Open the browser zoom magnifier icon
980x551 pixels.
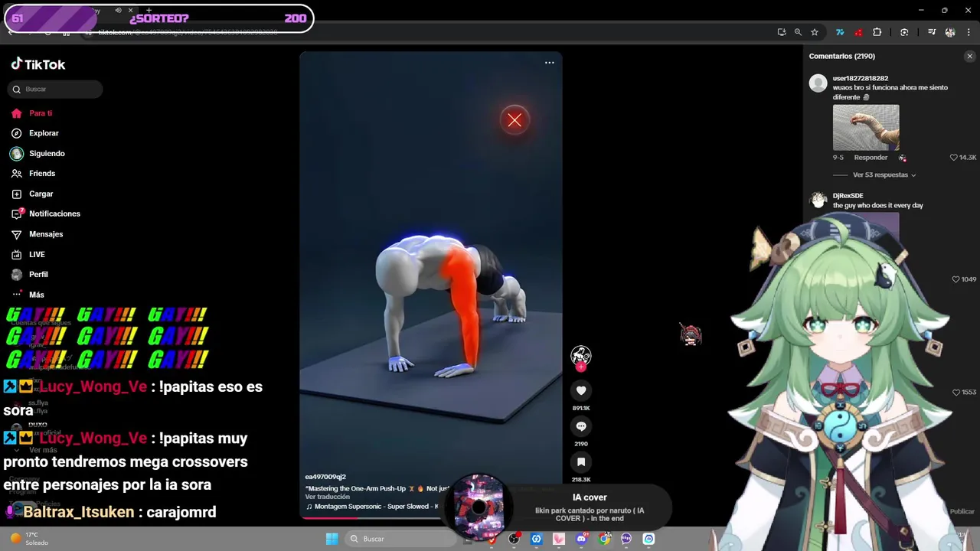(798, 32)
